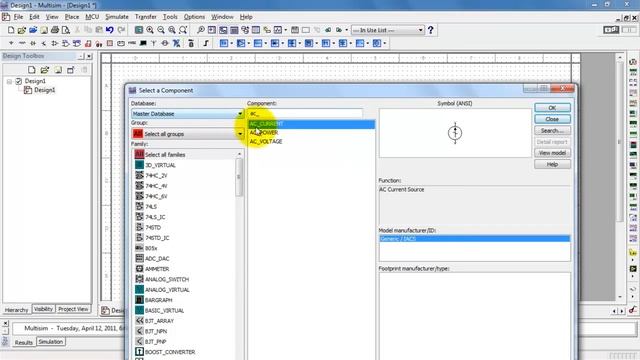Click the Save icon in Design Toolbox

tap(58, 70)
